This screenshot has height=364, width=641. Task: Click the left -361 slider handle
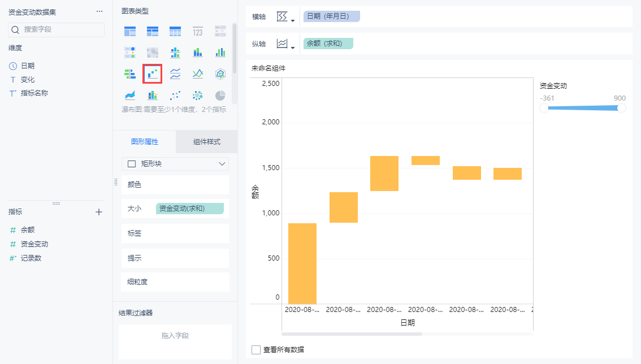coord(544,108)
